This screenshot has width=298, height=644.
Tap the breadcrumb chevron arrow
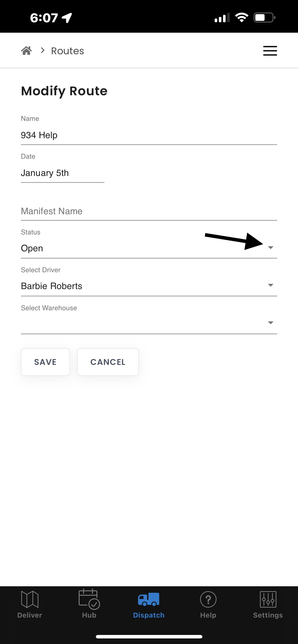pyautogui.click(x=42, y=51)
